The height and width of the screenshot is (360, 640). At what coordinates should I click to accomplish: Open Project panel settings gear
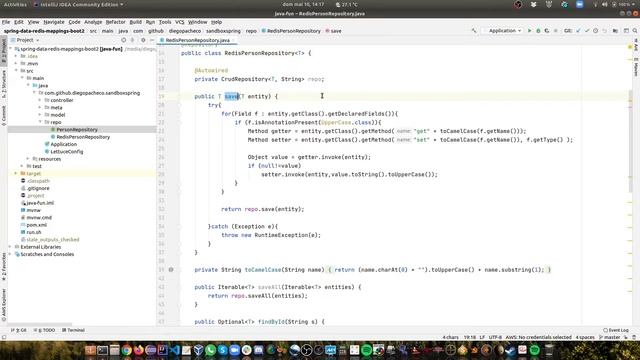tap(143, 40)
